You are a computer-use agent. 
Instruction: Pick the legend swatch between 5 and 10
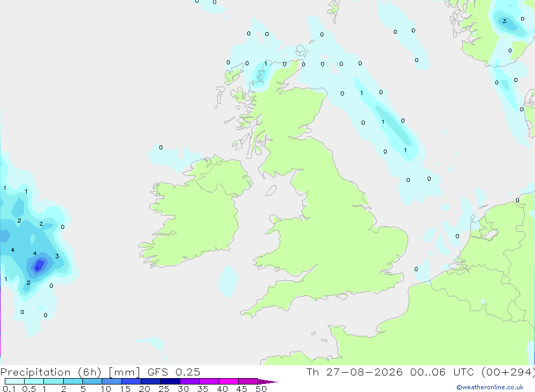93,381
